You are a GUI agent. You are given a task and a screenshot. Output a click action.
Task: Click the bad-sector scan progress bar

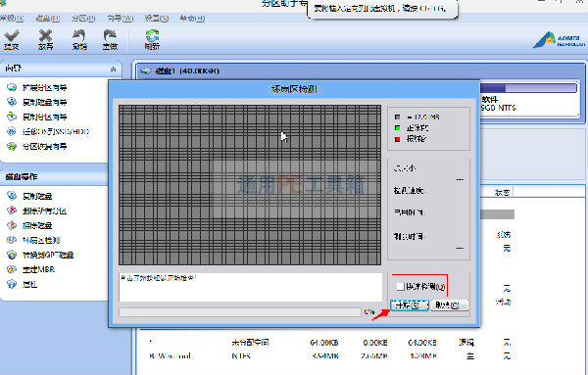point(240,312)
